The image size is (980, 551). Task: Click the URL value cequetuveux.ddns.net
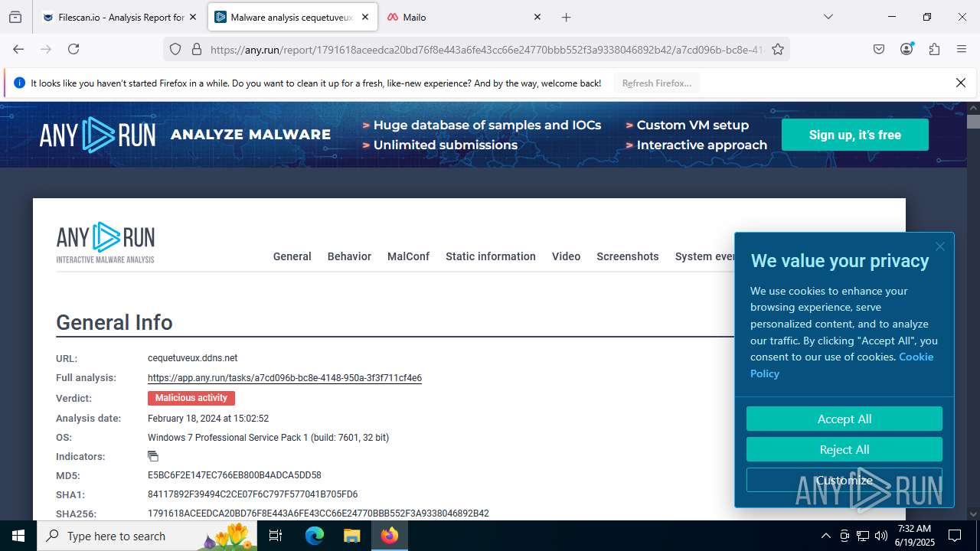point(193,358)
